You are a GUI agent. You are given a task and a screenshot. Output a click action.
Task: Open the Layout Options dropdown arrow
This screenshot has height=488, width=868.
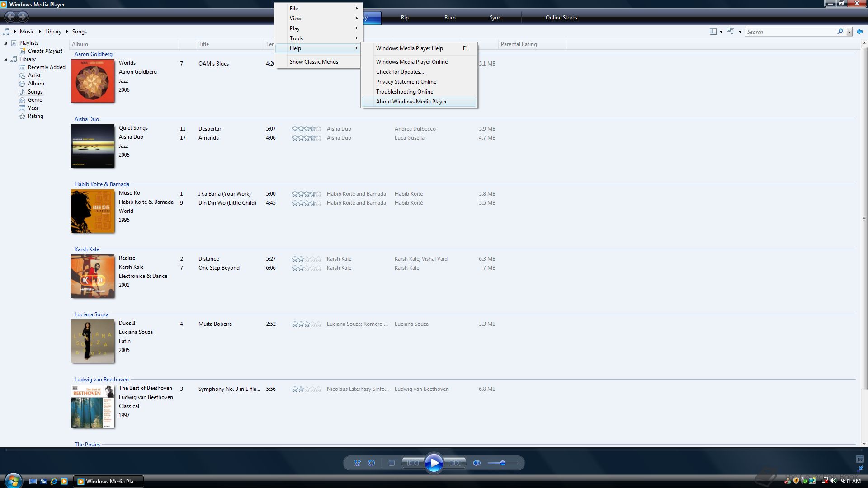pyautogui.click(x=721, y=32)
